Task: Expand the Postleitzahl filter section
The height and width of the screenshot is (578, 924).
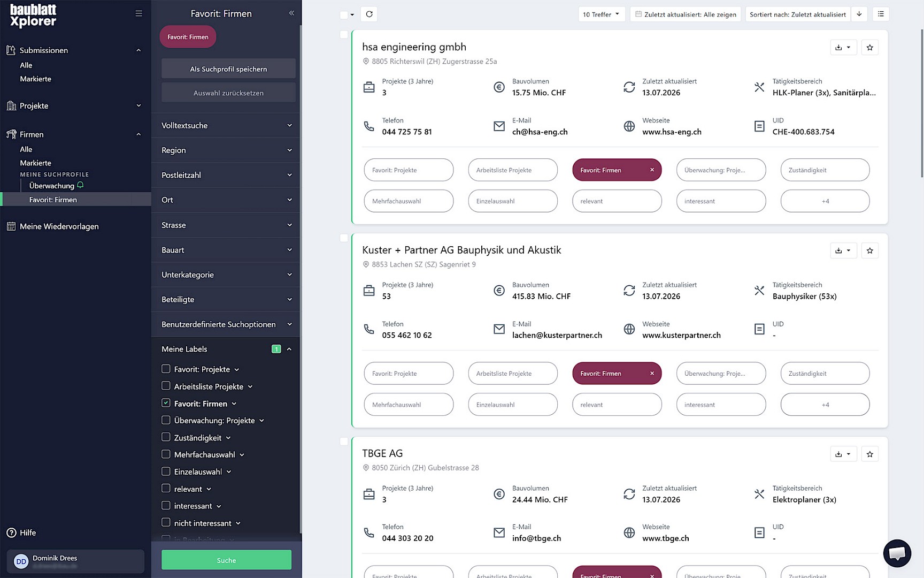Action: (x=227, y=175)
